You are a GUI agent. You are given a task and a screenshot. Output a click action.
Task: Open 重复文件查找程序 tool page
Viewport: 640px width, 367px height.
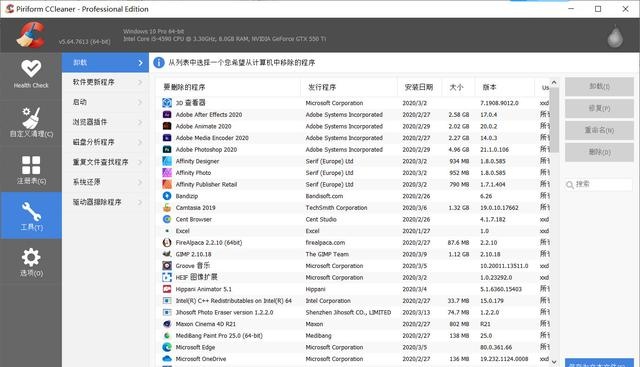(x=105, y=162)
